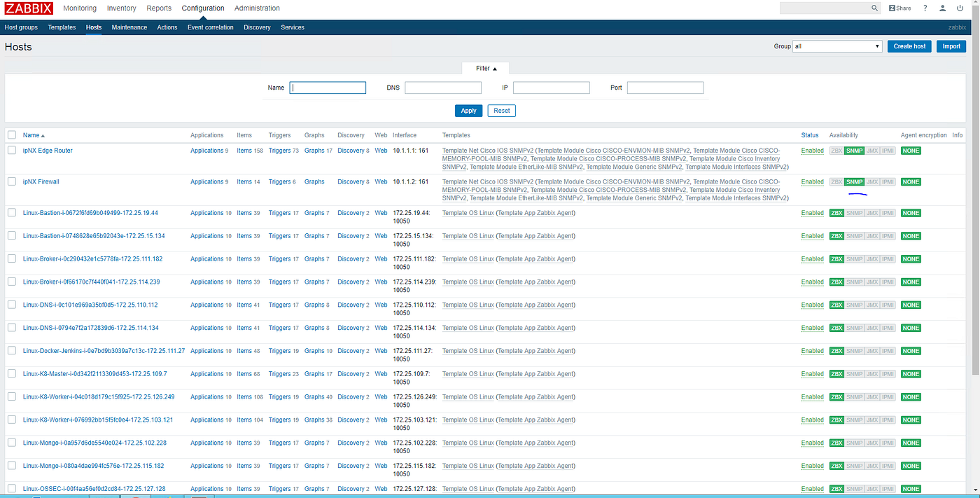Click the SNMP availability icon for ipNX Edge Router
Viewport: 980px width, 498px height.
click(x=854, y=150)
